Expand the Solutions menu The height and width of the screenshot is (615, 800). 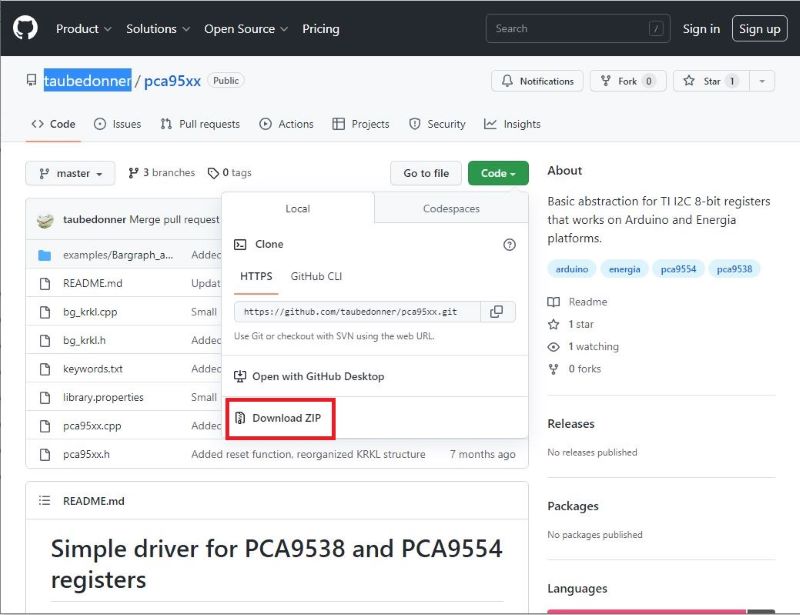(x=158, y=29)
